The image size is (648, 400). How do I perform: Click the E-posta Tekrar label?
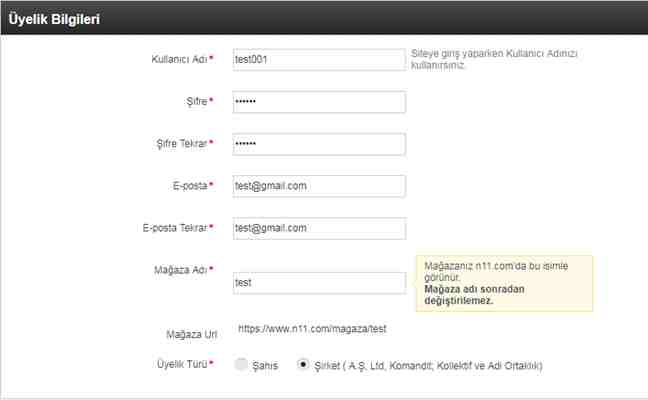point(174,228)
